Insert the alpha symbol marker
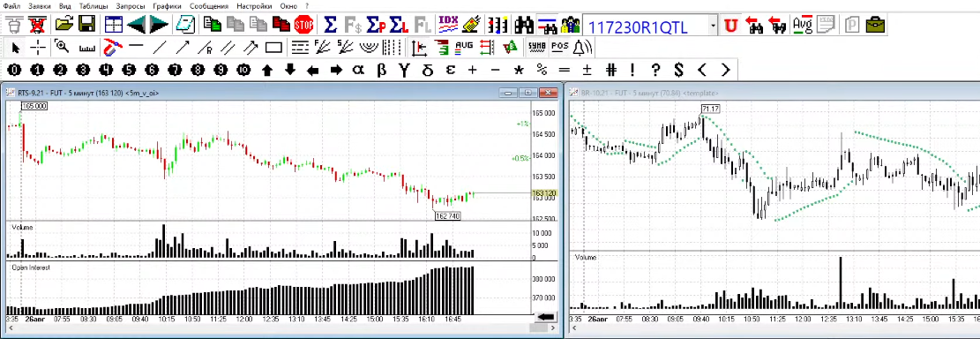 [x=358, y=70]
